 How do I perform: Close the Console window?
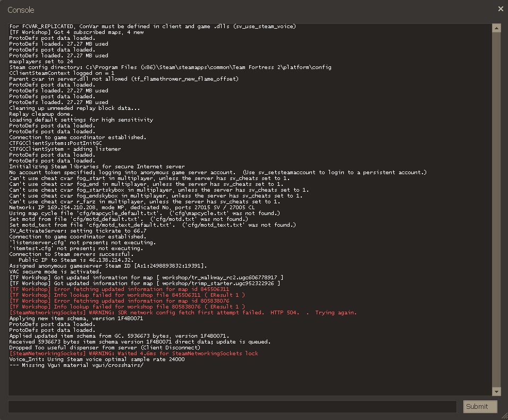501,9
